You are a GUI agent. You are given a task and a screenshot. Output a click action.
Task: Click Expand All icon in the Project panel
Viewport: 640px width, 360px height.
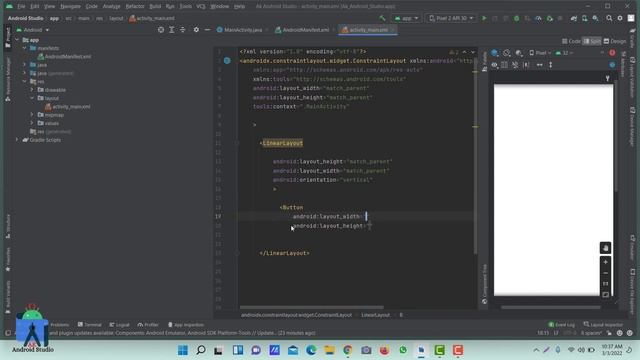(x=171, y=30)
